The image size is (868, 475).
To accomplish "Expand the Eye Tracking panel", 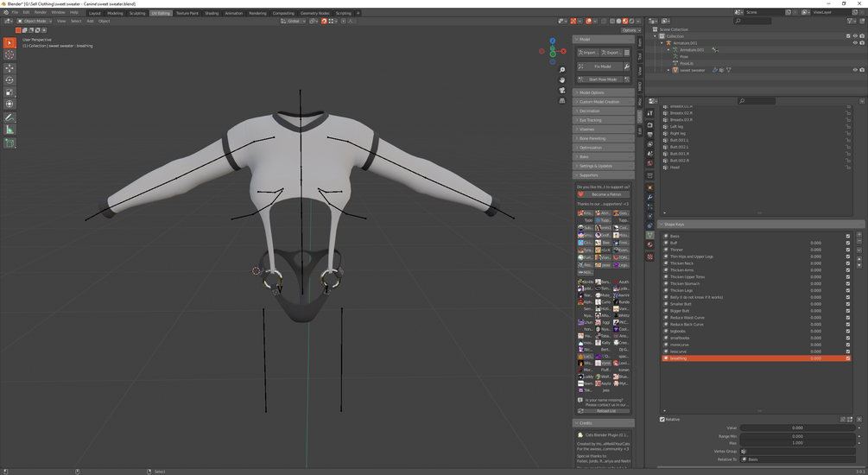I will click(604, 120).
